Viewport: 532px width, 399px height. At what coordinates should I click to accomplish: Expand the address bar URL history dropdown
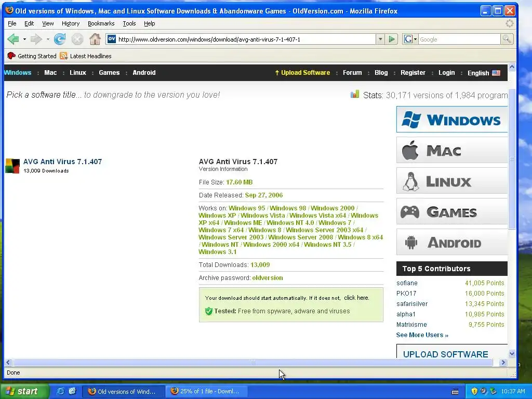380,39
